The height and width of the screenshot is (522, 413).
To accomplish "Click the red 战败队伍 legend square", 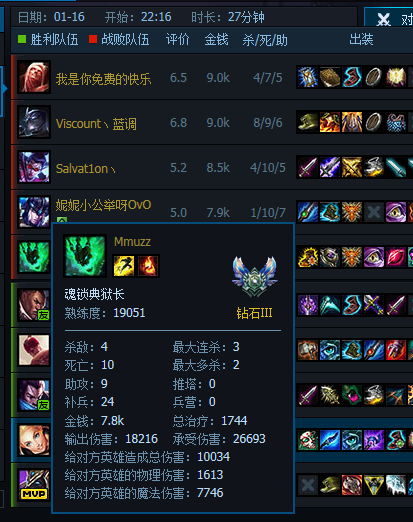I will click(x=93, y=39).
